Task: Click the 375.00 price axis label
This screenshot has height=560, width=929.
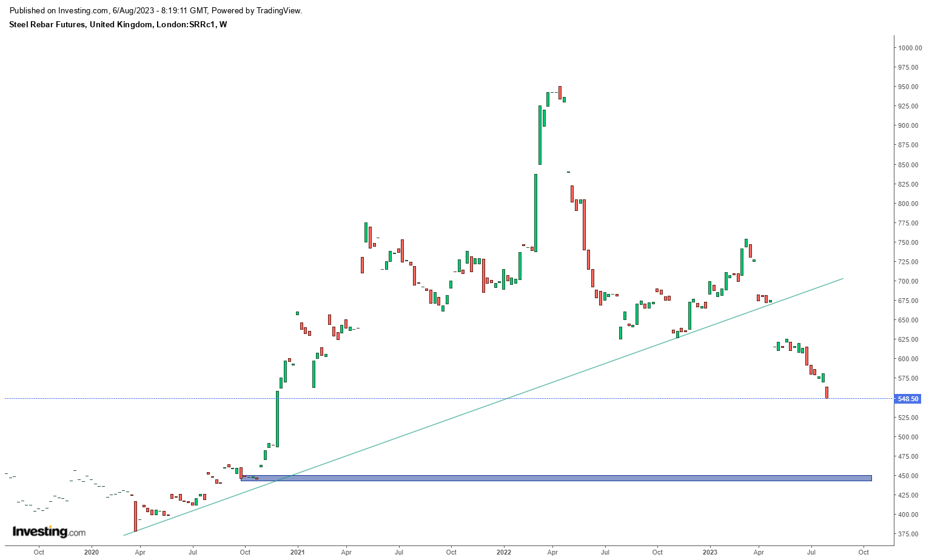Action: (x=909, y=534)
